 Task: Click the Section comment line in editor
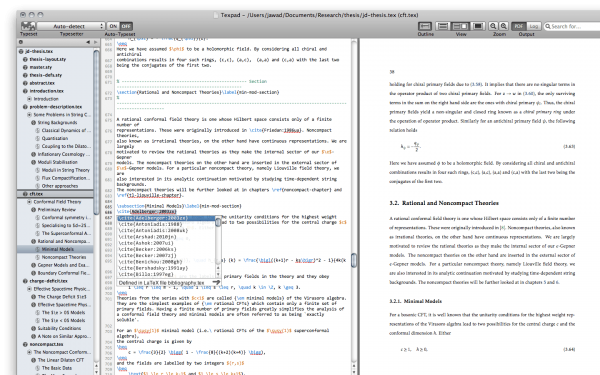pyautogui.click(x=192, y=82)
